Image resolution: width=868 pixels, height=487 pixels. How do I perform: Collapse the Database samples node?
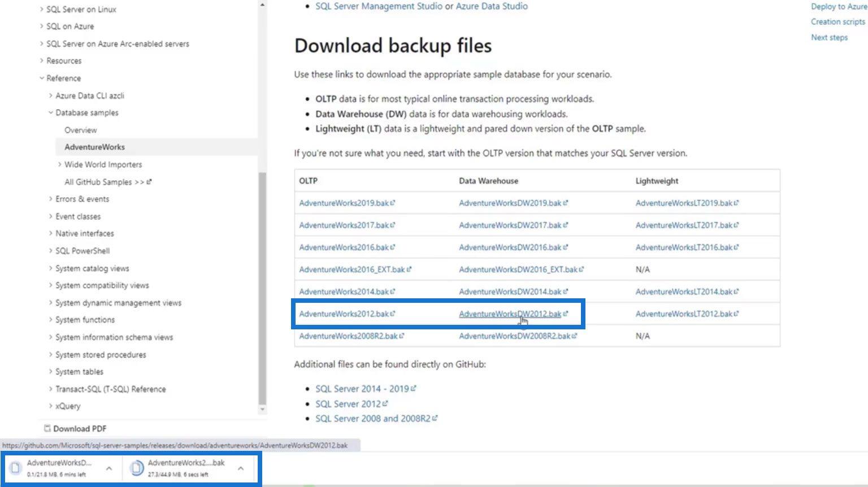tap(50, 112)
